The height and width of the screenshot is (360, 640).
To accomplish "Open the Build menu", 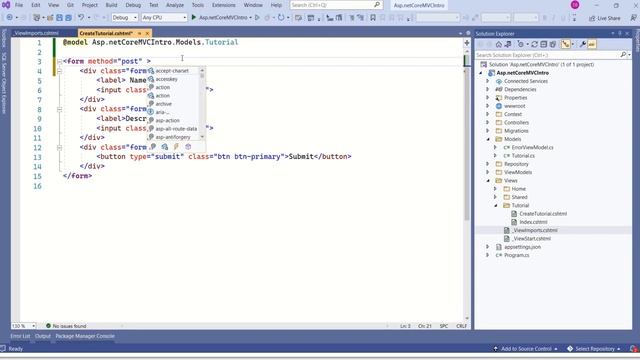I will tap(111, 5).
